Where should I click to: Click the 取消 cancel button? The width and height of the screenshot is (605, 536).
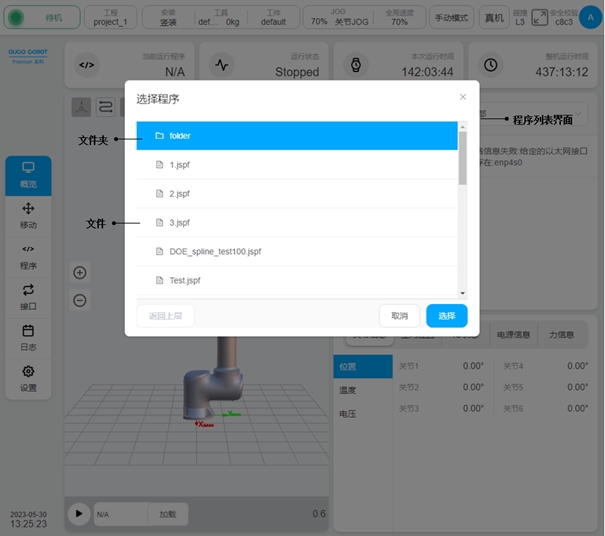coord(399,316)
